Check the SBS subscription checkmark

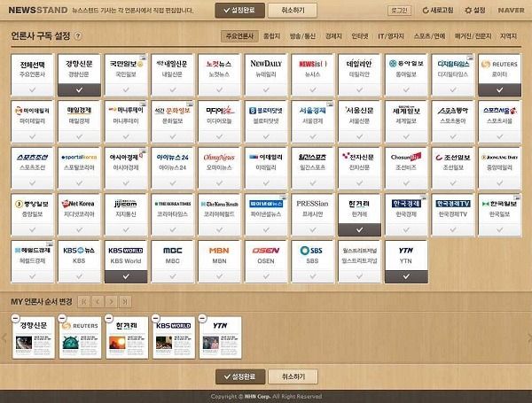(312, 276)
